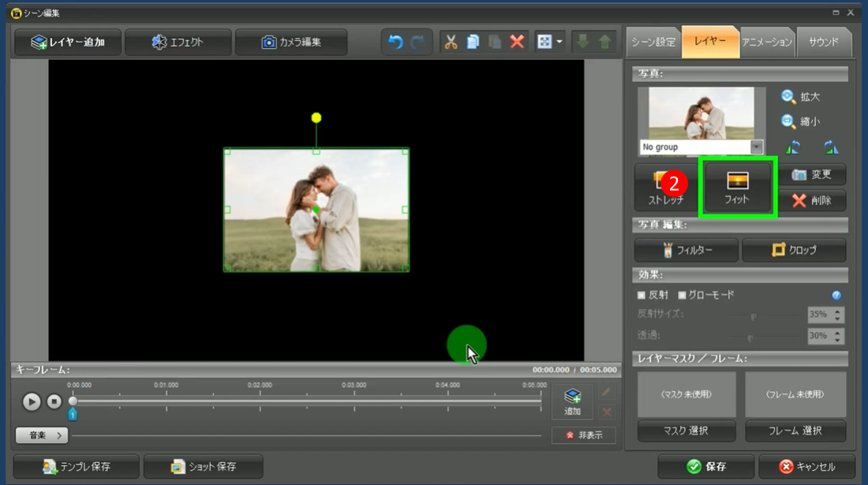Image resolution: width=868 pixels, height=485 pixels.
Task: Click the scissors cut icon
Action: 451,42
